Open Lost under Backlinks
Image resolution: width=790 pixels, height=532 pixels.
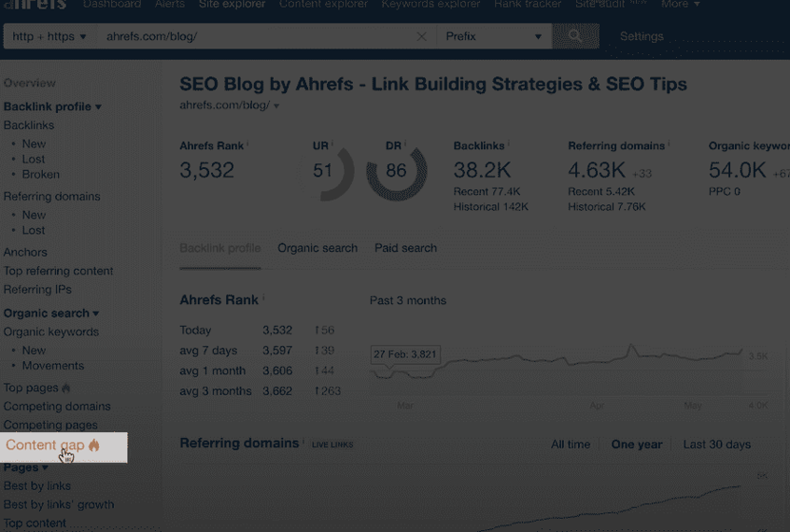[x=33, y=159]
